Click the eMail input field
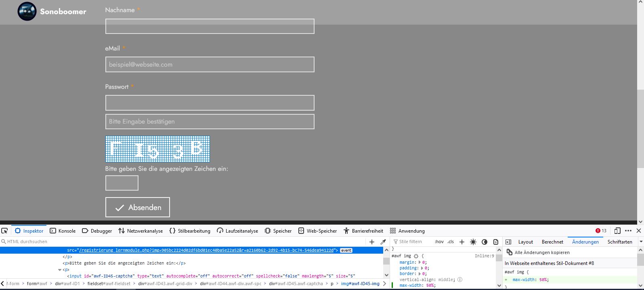644x290 pixels. pos(210,65)
